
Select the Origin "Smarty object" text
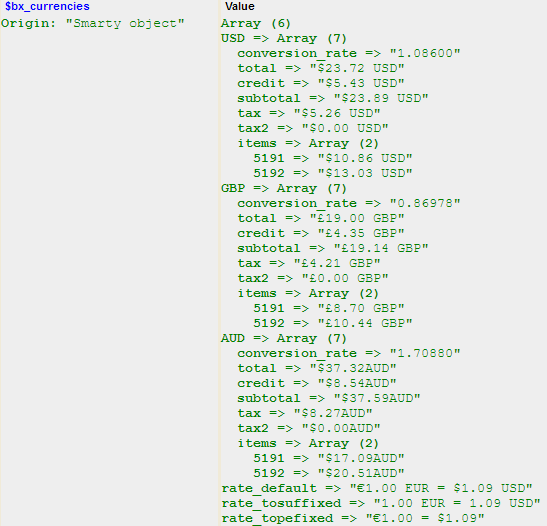[92, 23]
